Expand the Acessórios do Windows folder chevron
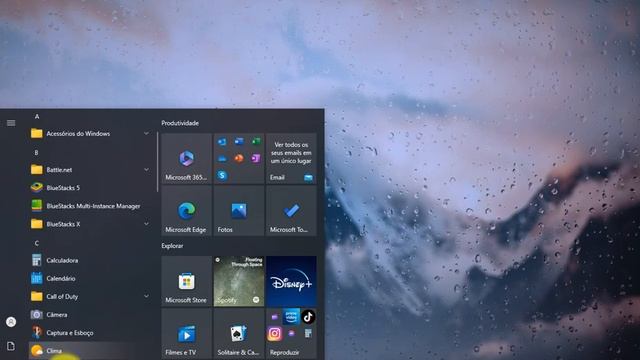The image size is (640, 360). point(146,133)
